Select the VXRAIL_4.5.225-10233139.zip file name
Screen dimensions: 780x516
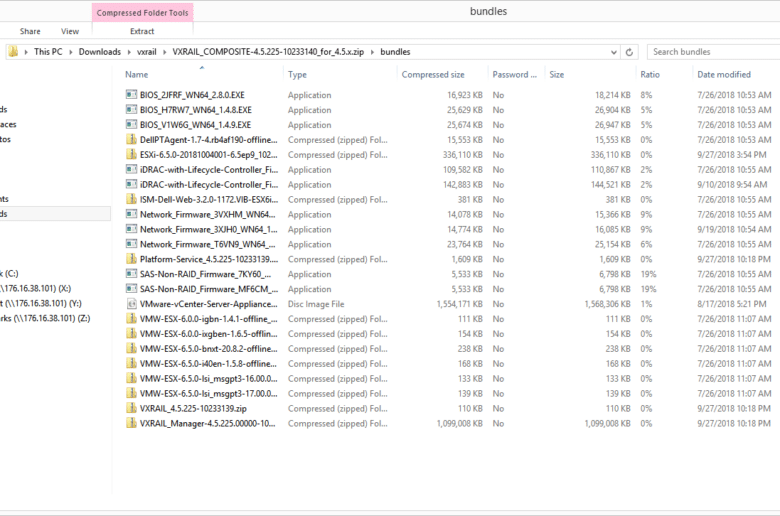[x=193, y=408]
